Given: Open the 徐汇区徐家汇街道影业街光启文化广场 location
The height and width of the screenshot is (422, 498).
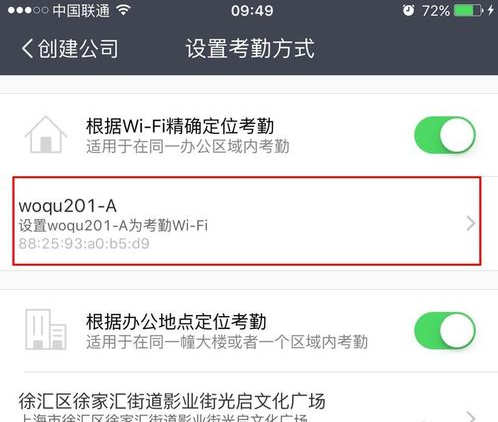Looking at the screenshot, I should (x=249, y=406).
